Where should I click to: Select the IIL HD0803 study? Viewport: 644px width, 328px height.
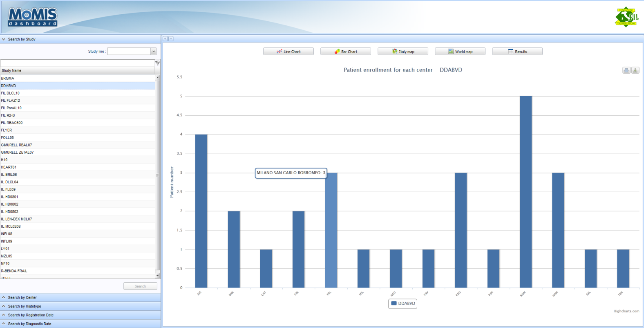coord(78,211)
